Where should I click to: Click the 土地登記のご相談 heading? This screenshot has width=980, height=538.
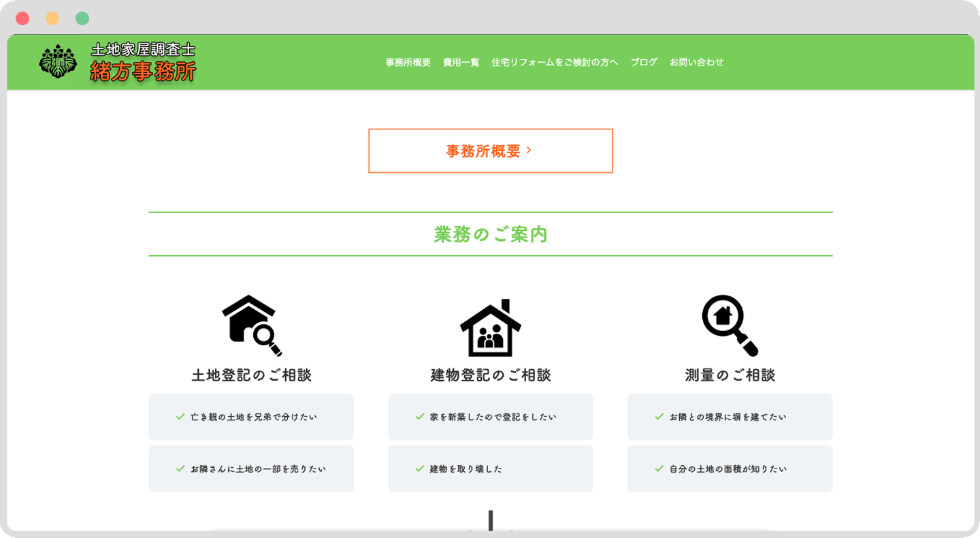point(251,375)
